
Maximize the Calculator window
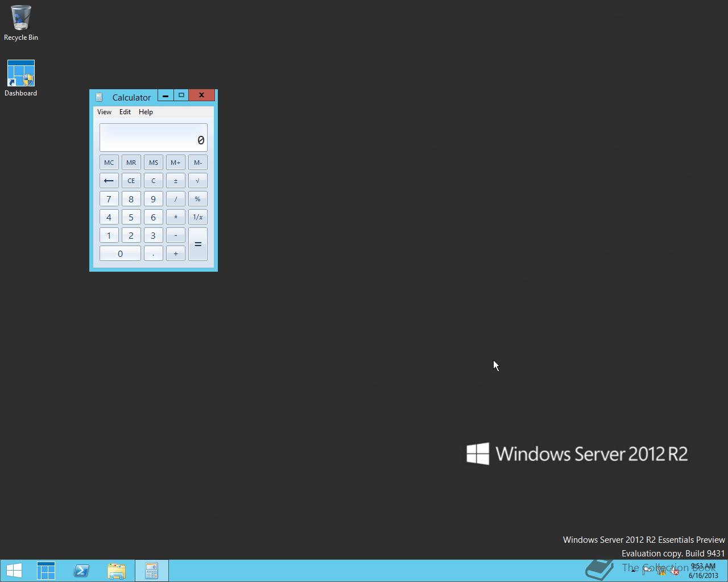coord(181,95)
